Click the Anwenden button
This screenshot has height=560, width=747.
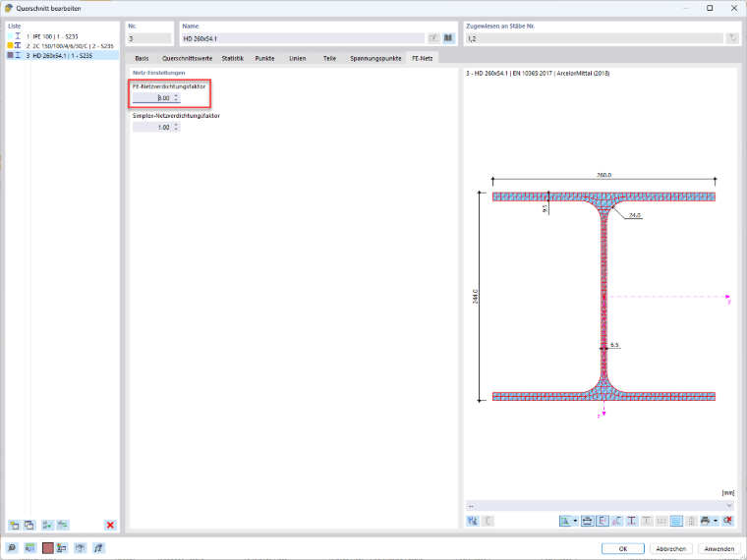point(718,548)
